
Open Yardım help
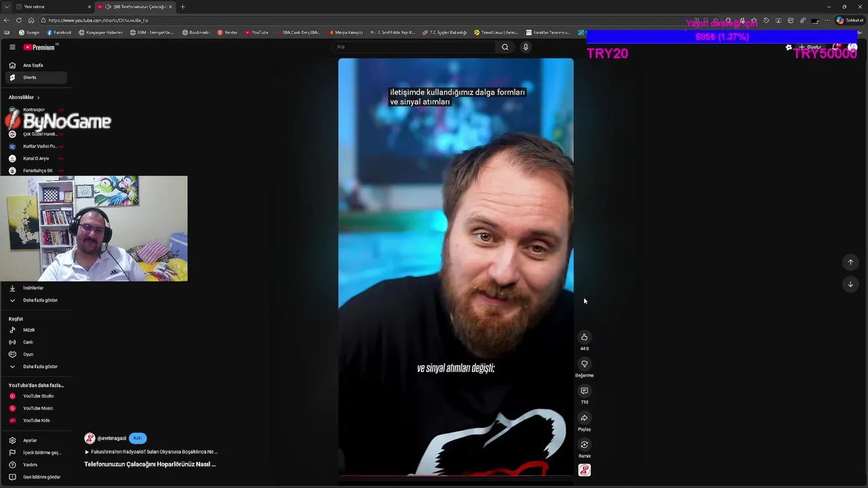pos(35,465)
